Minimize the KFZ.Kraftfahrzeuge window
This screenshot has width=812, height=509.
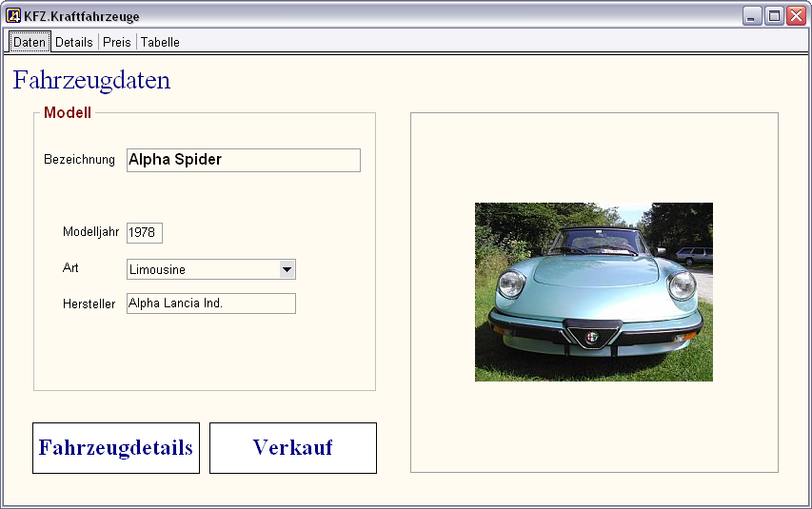pos(751,16)
